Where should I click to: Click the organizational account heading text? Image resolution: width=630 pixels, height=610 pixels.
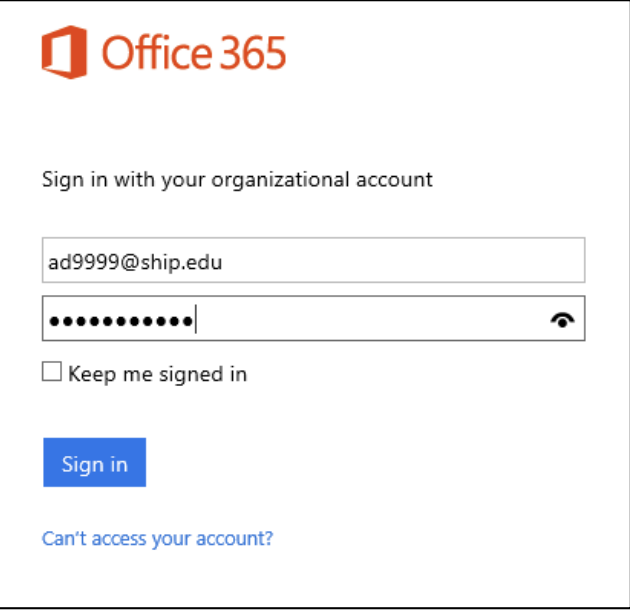237,180
